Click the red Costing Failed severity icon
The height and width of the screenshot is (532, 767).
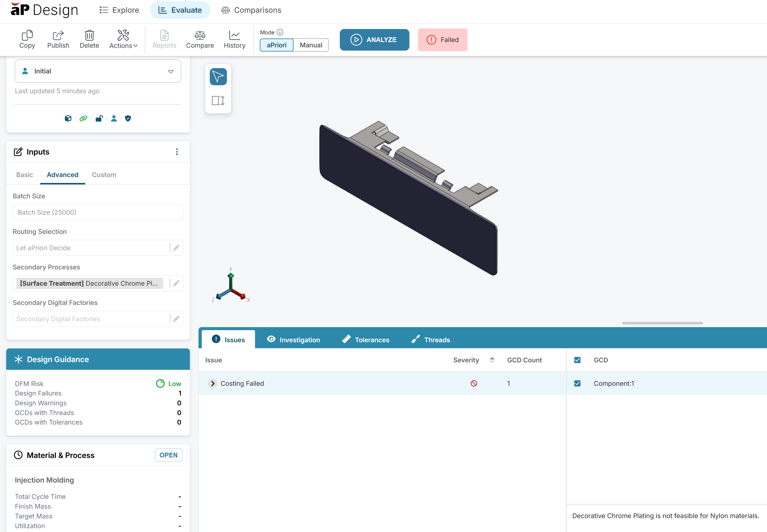(x=473, y=383)
